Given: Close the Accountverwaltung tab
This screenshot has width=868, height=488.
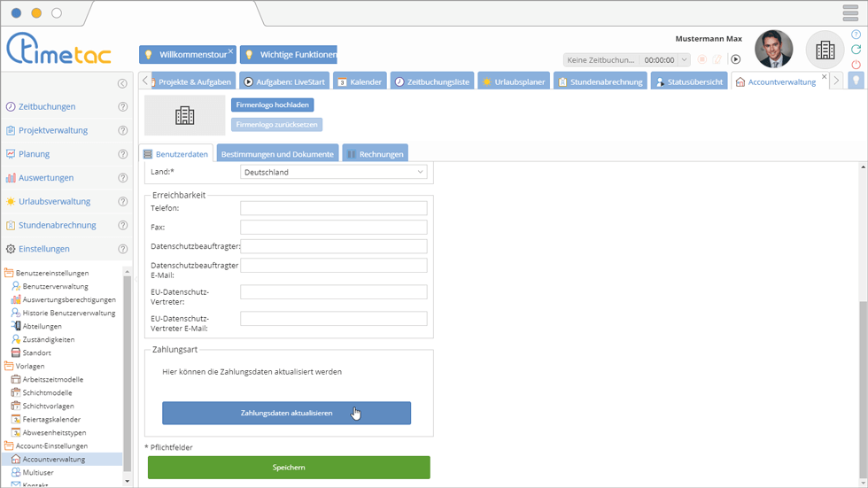Looking at the screenshot, I should coord(824,77).
